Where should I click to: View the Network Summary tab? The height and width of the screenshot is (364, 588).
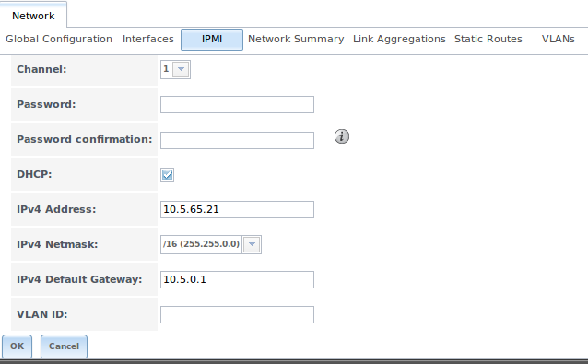296,39
